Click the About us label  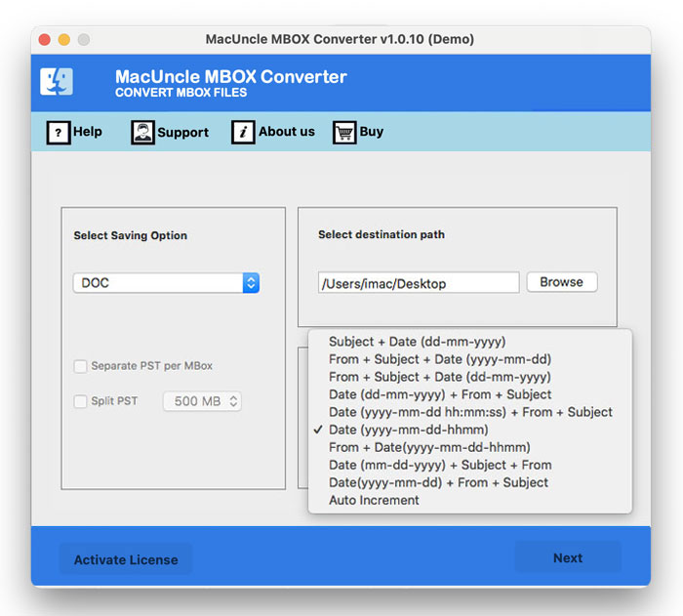(x=287, y=131)
